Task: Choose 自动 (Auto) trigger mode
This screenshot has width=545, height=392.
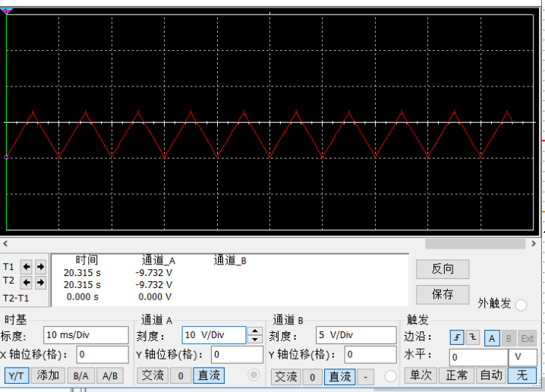Action: tap(491, 375)
